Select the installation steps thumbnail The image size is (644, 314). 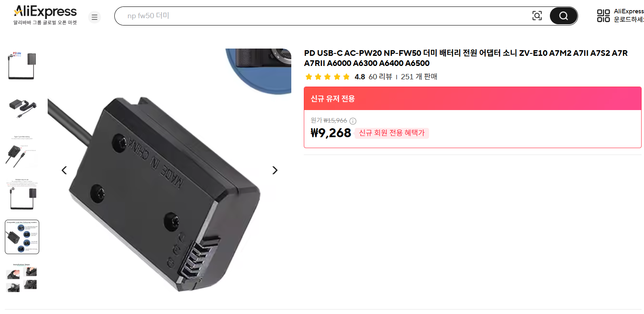22,279
